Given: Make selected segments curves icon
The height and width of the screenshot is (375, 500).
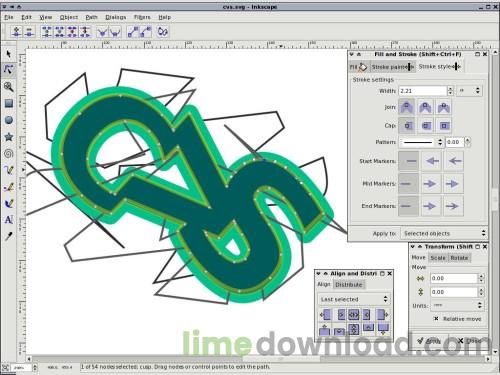Looking at the screenshot, I should [146, 32].
